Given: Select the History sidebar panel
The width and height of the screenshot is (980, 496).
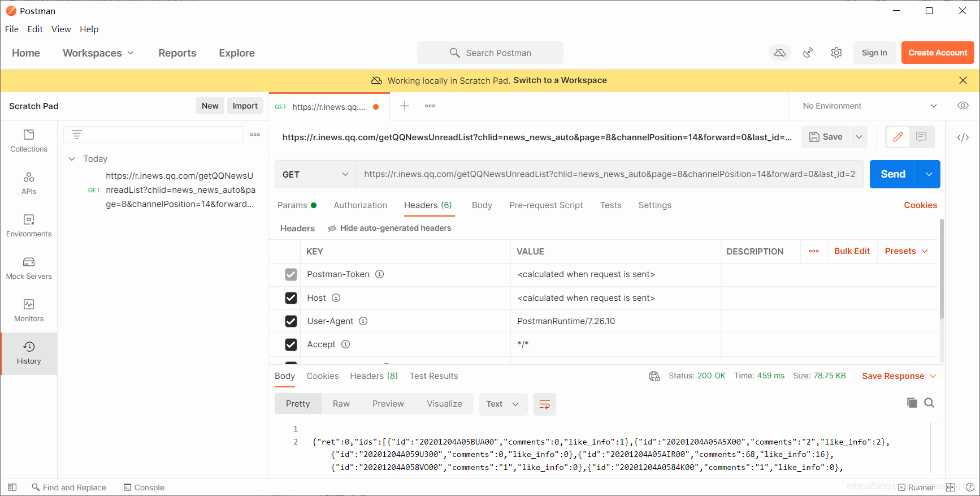Looking at the screenshot, I should point(29,353).
